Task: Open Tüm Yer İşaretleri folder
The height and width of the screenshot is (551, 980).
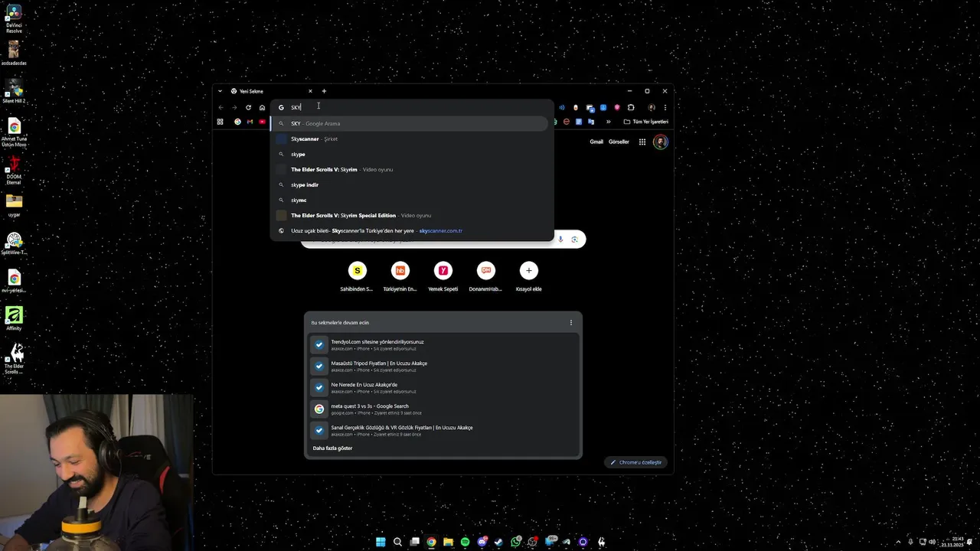Action: (x=645, y=122)
